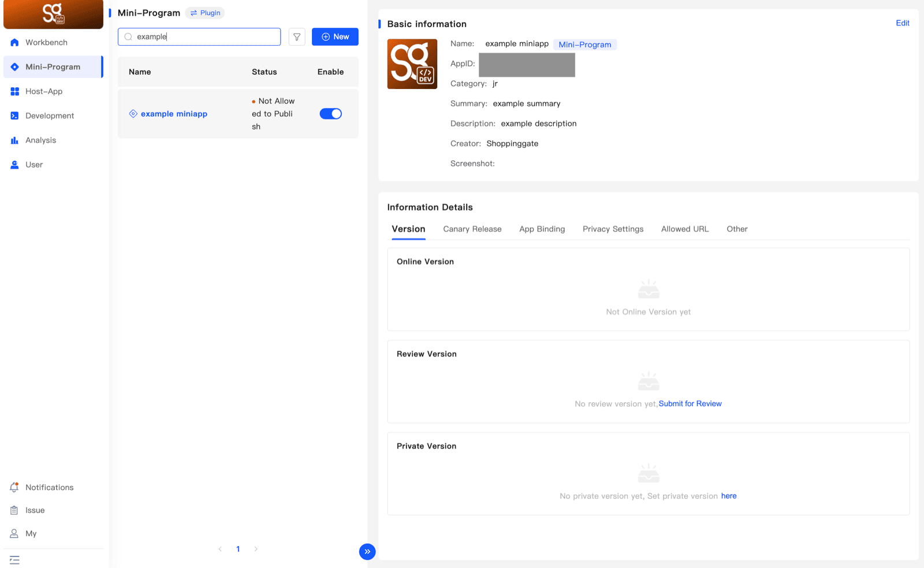
Task: Open the Analysis section
Action: 40,140
